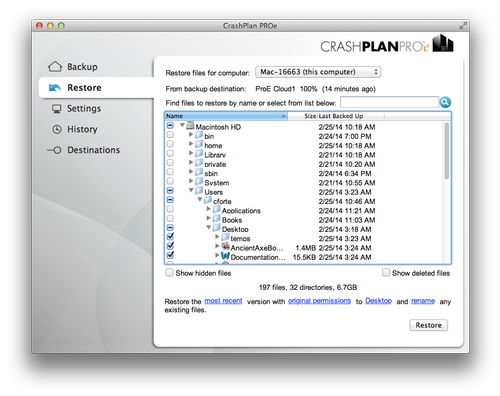Click the original permissions link
This screenshot has width=500, height=396.
point(319,301)
